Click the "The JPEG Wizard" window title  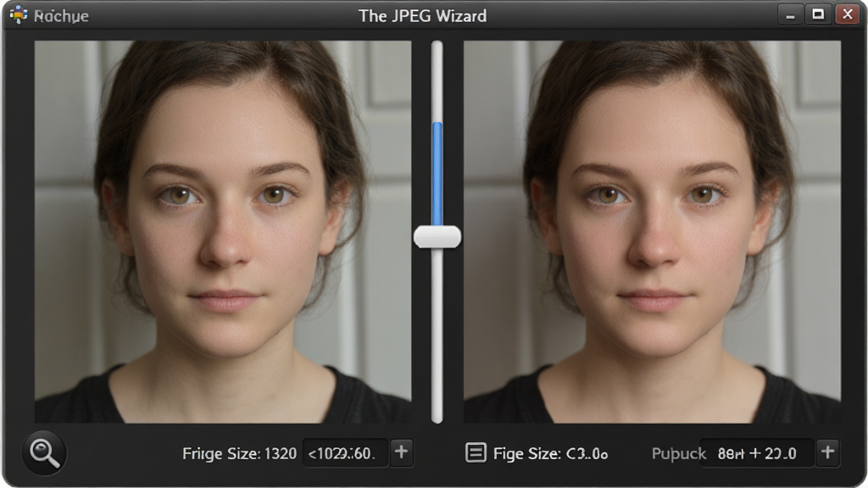pyautogui.click(x=422, y=15)
